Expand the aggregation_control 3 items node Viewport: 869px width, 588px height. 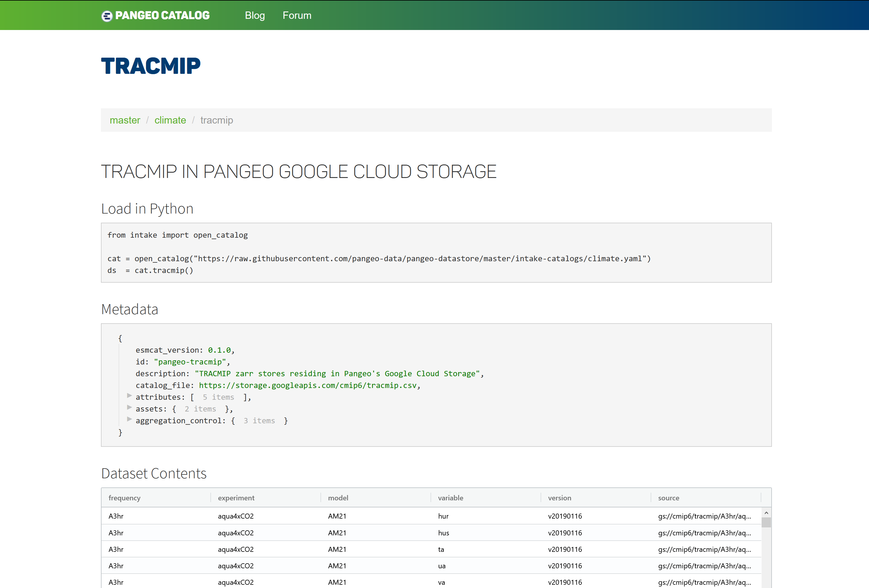pos(129,419)
